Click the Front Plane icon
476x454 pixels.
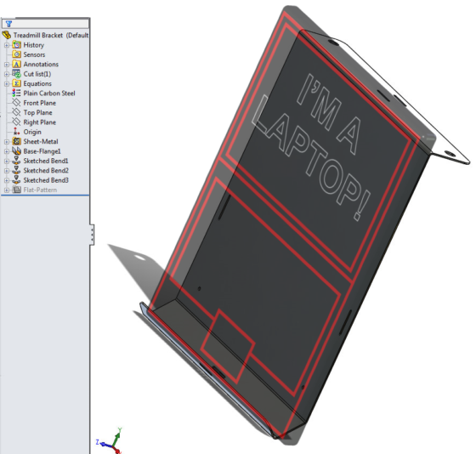point(16,103)
